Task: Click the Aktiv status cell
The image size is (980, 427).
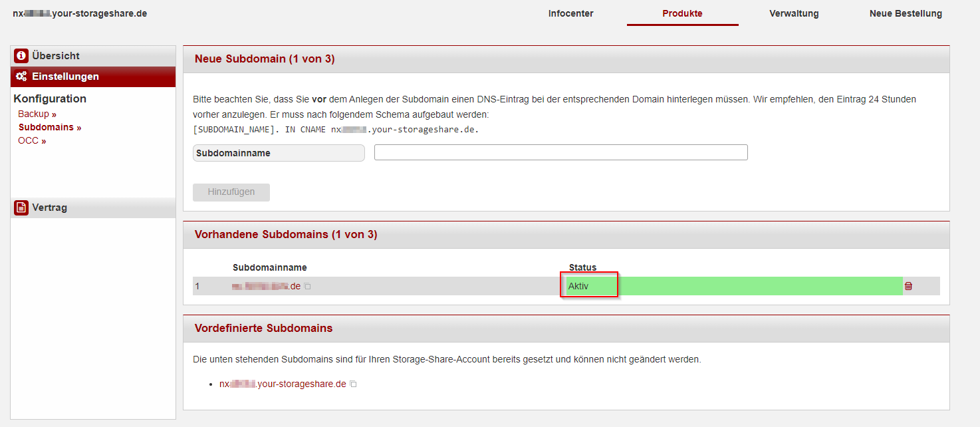Action: 589,286
